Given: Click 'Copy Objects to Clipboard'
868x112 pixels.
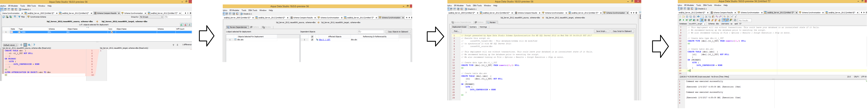Looking at the screenshot, I should click(x=398, y=32).
